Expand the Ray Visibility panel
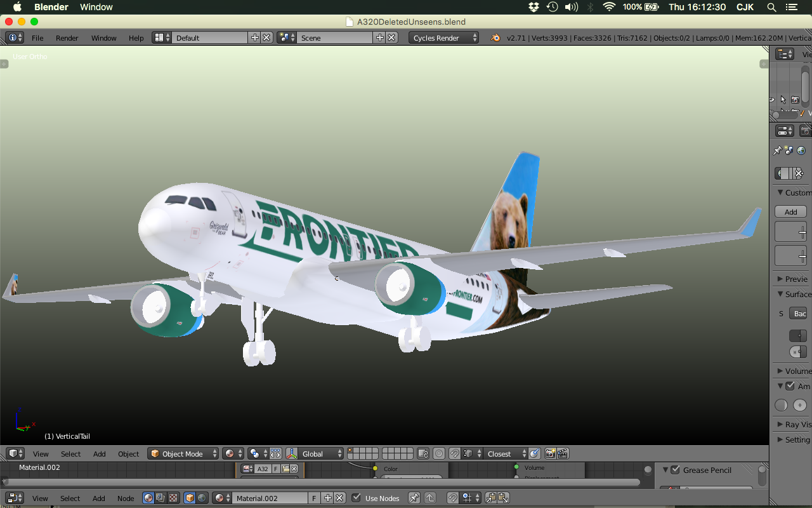Screen dimensions: 812x508 780,424
